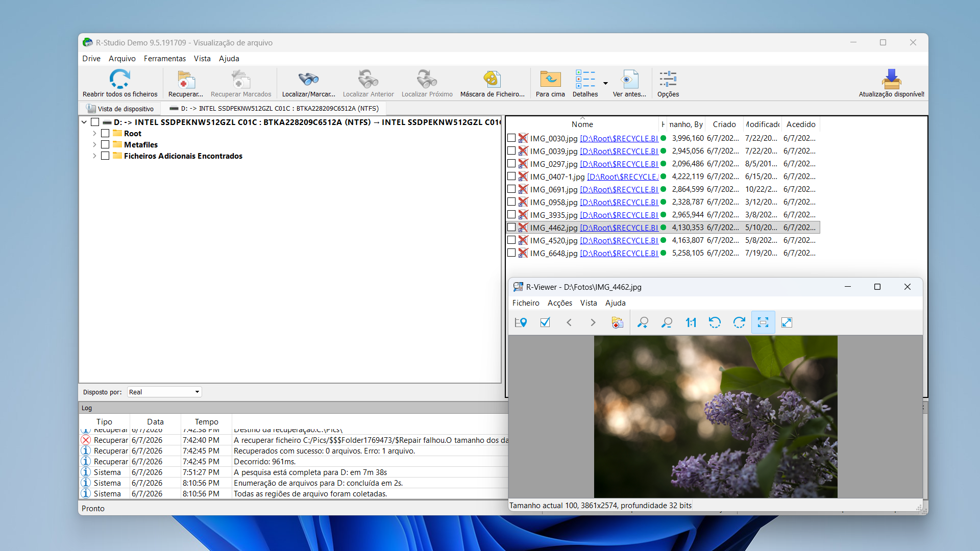Collapse the D: drive tree node
The width and height of the screenshot is (980, 551).
(x=84, y=122)
